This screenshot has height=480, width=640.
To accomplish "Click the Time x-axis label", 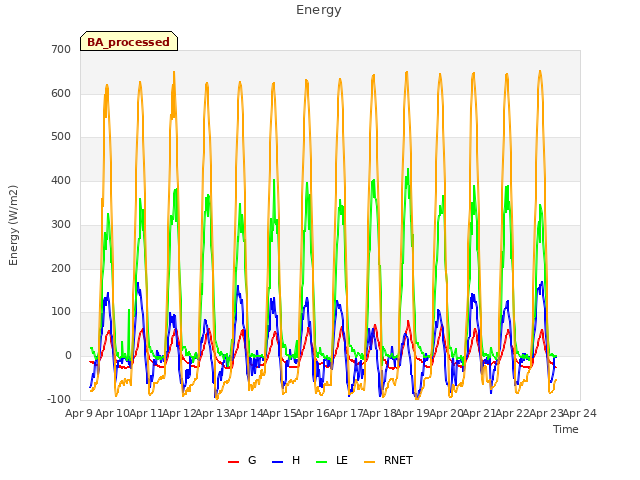I will pyautogui.click(x=566, y=429).
